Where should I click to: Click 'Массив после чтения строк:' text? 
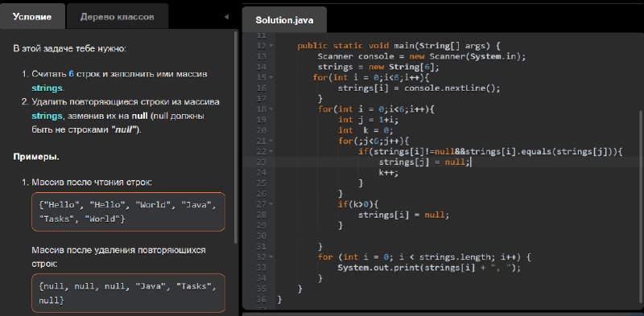(x=92, y=182)
